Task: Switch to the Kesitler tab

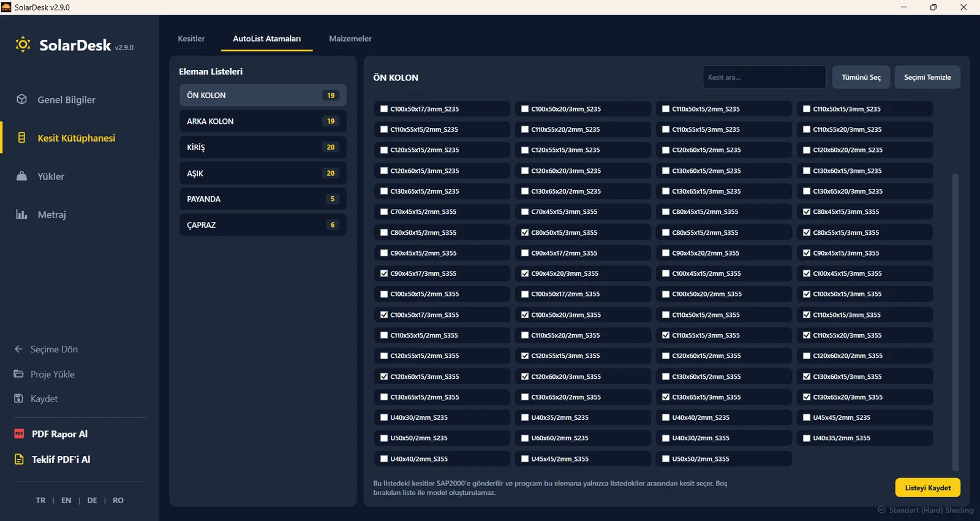Action: (191, 39)
